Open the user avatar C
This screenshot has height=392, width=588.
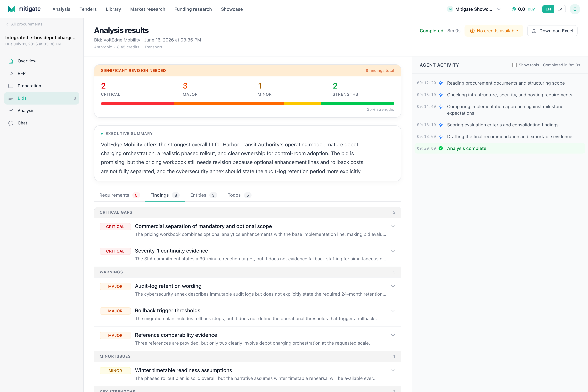pyautogui.click(x=575, y=9)
